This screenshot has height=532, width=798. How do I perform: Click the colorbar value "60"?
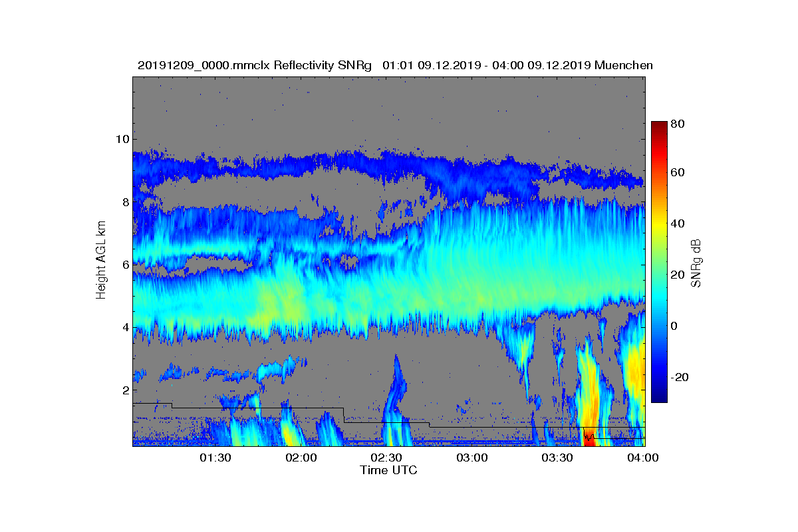click(678, 172)
